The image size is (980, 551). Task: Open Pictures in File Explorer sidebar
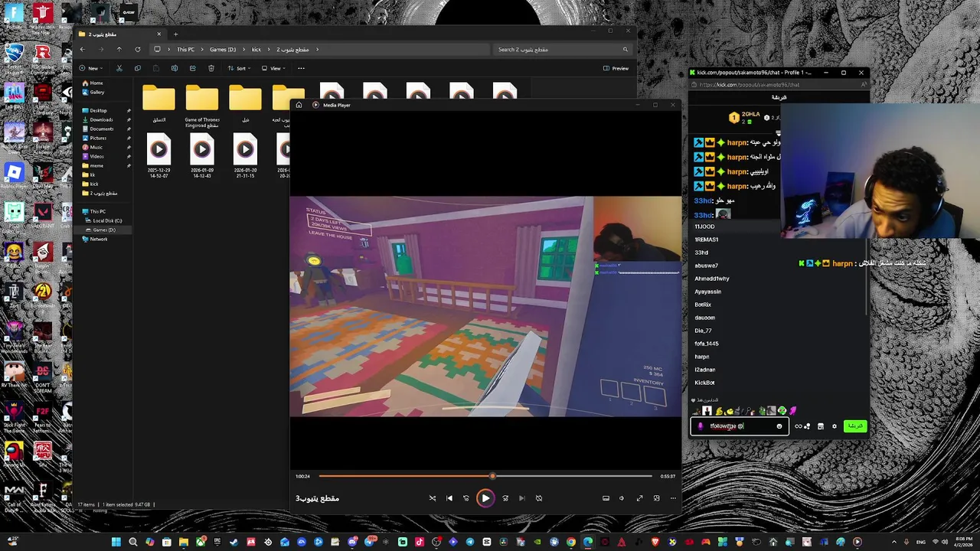98,138
